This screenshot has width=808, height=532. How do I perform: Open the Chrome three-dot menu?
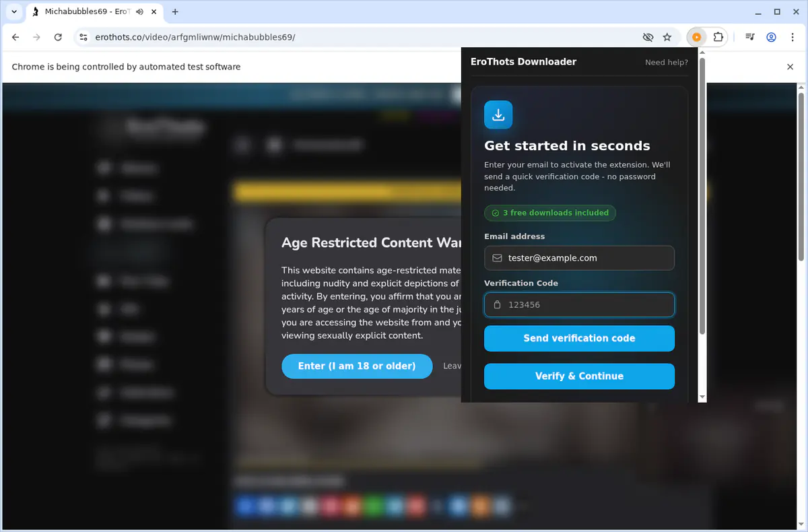tap(793, 37)
